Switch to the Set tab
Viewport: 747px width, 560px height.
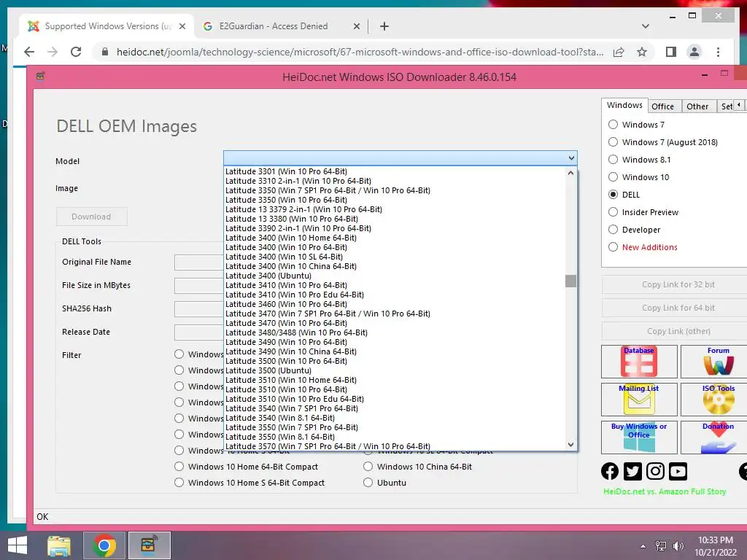[x=726, y=106]
